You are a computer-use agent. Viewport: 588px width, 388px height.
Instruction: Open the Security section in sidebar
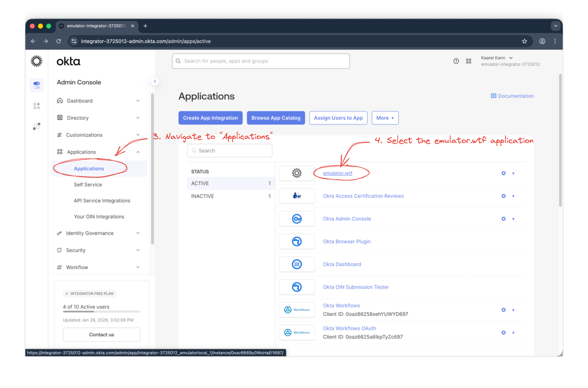(x=76, y=250)
